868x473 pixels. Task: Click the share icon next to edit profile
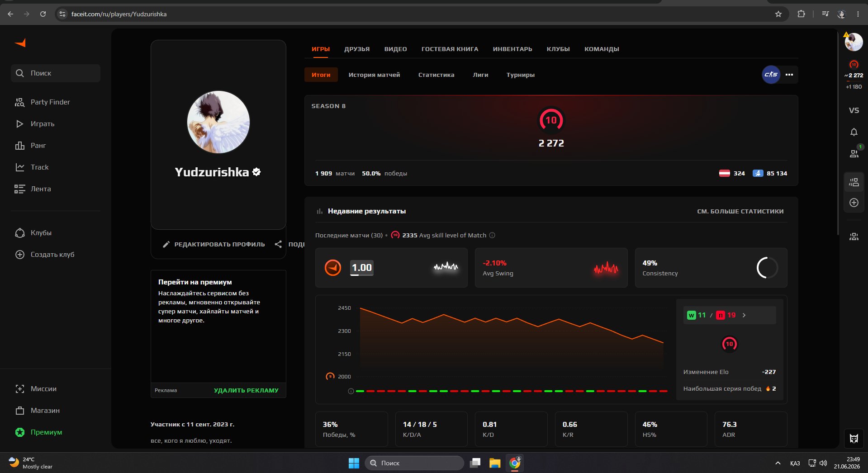[278, 244]
